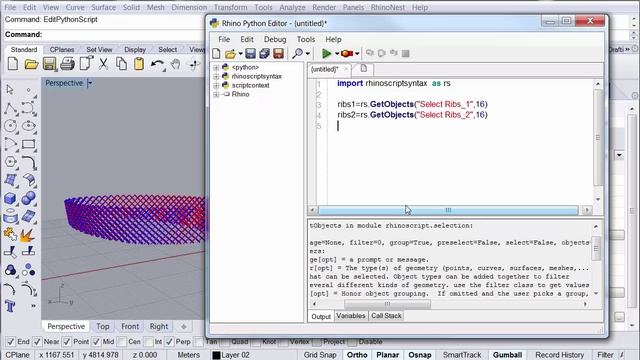Create new file from Rhino Standard toolbar

point(13,64)
